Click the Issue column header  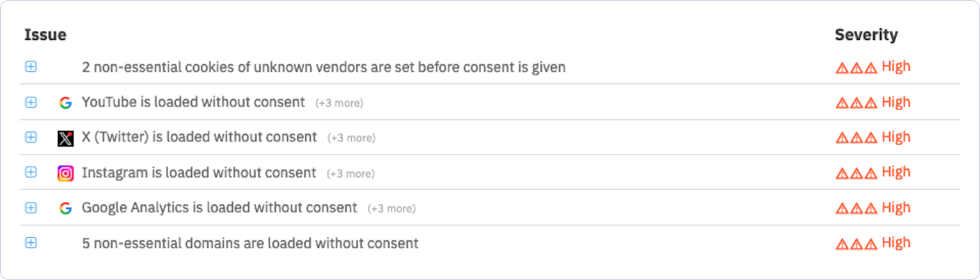[x=45, y=35]
